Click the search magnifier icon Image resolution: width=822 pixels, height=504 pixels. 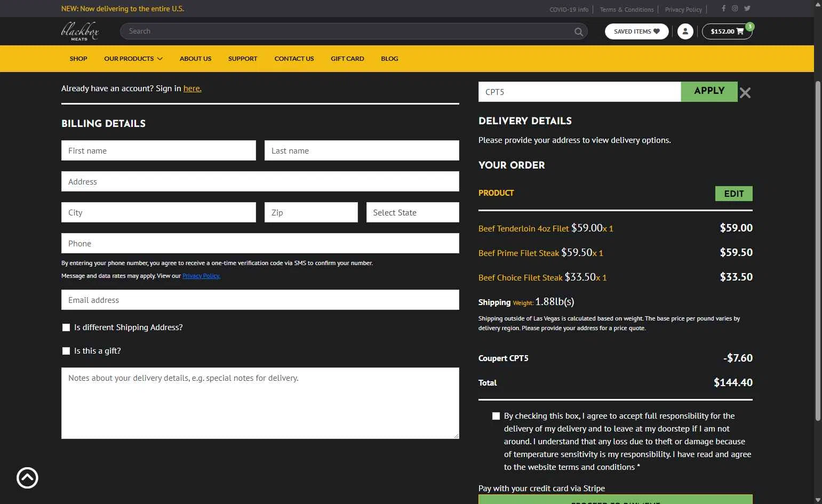(x=578, y=31)
